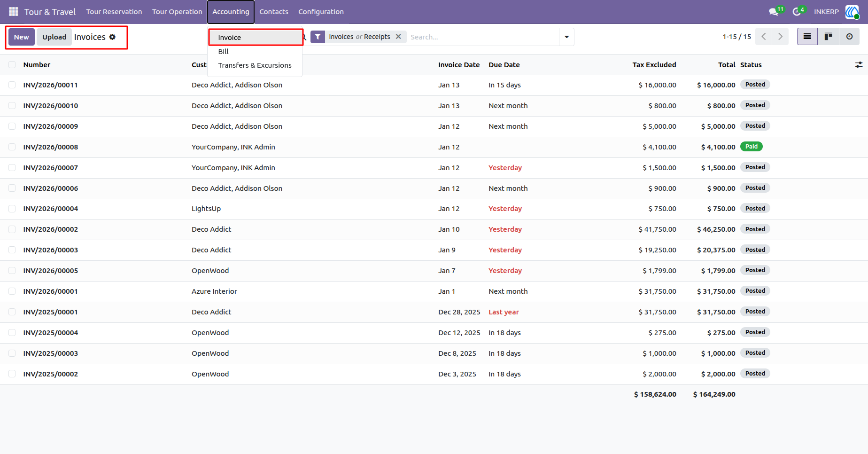Sort by the Invoice Date column

[459, 65]
